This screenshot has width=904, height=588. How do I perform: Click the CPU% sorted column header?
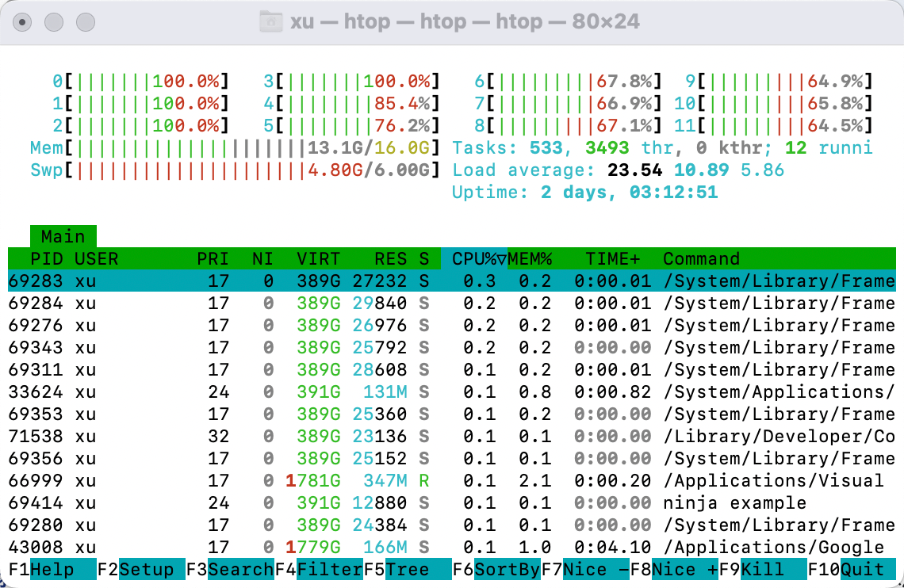click(x=474, y=258)
